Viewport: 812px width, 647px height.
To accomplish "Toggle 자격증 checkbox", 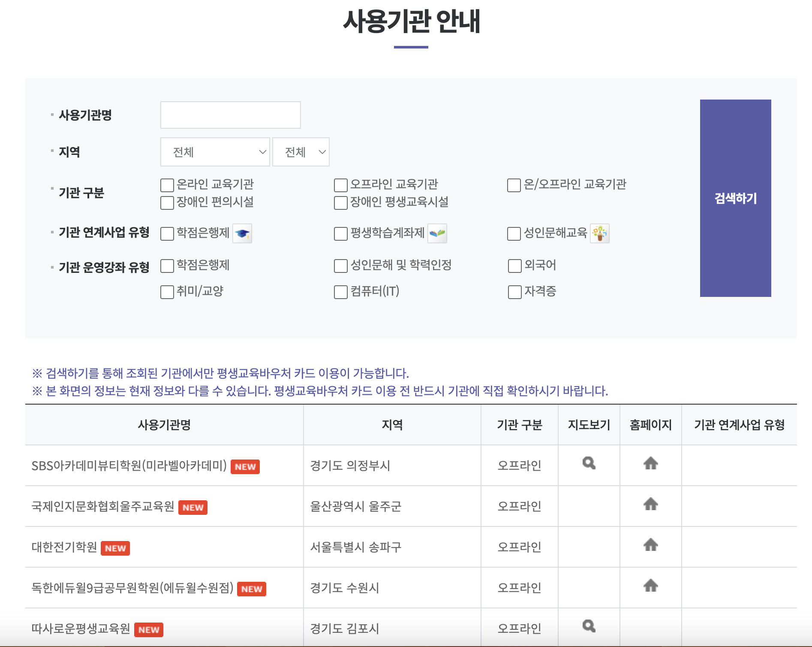I will coord(515,292).
